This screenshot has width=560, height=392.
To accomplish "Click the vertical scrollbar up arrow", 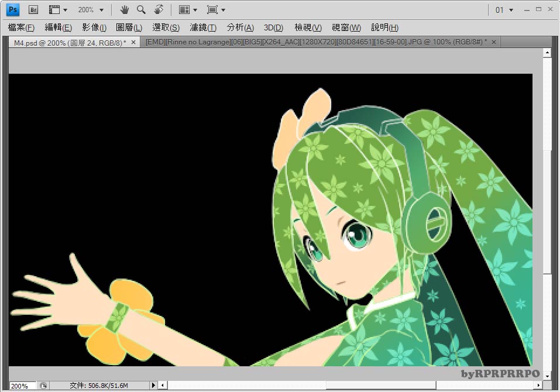I will coord(547,53).
